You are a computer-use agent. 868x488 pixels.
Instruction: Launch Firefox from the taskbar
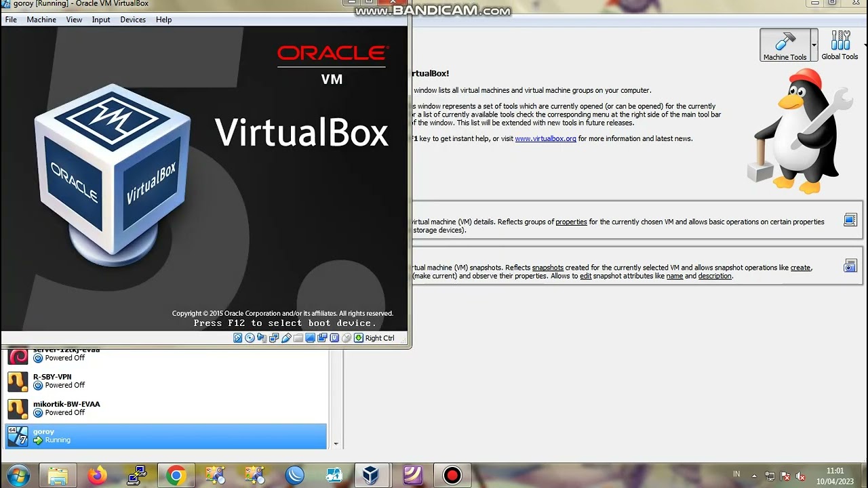coord(97,476)
